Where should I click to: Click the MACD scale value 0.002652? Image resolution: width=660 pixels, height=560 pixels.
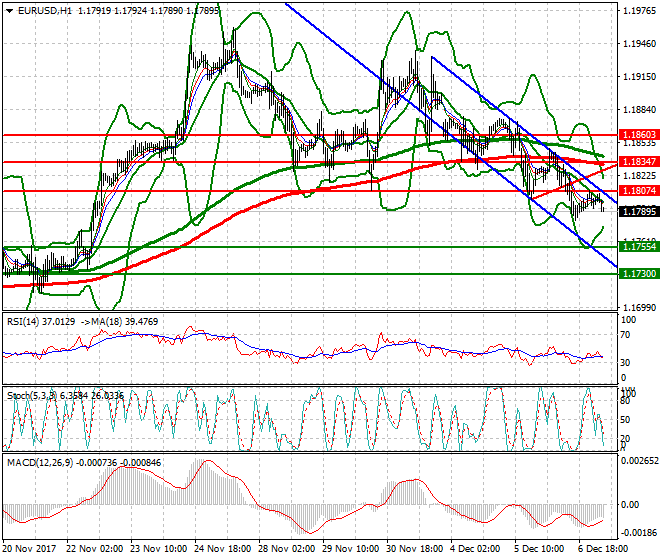pos(640,461)
